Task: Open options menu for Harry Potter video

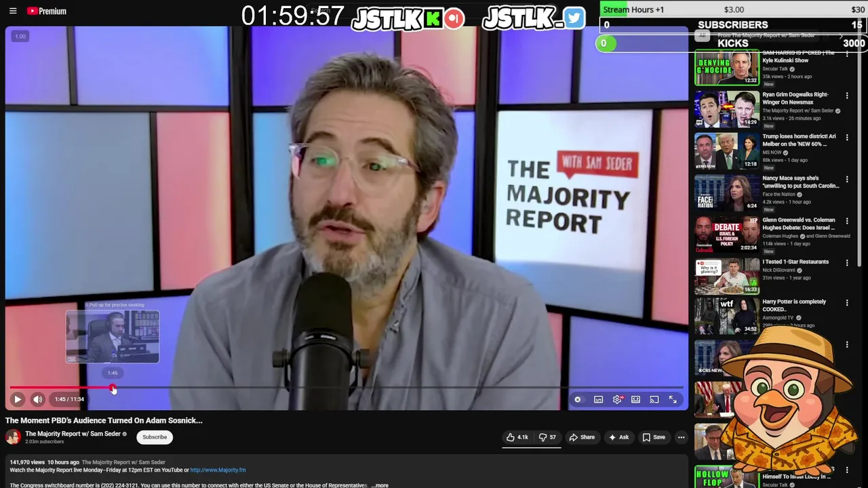Action: tap(847, 303)
